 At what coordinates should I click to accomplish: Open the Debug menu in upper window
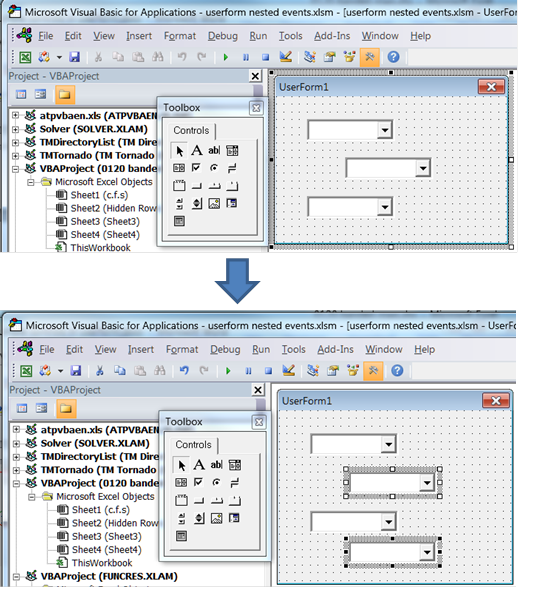tap(223, 36)
